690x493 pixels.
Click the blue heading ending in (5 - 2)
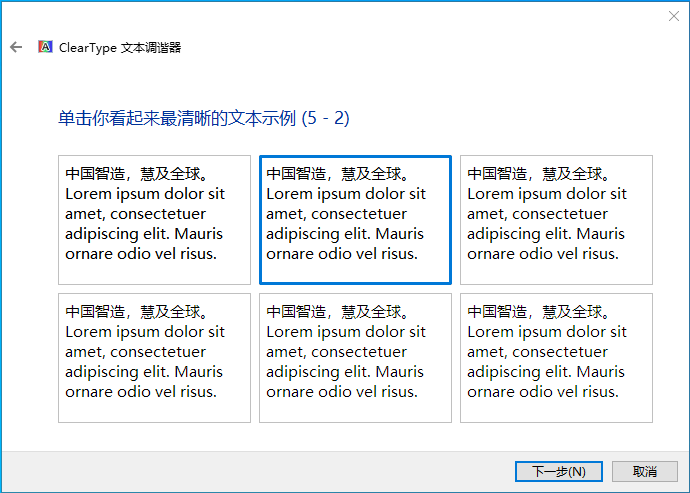pos(203,119)
